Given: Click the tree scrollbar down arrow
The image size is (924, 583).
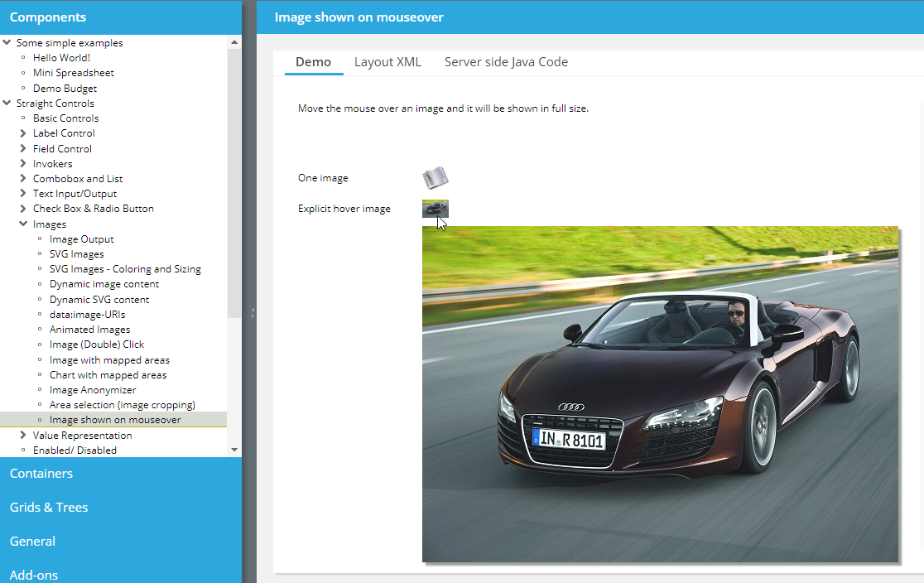Looking at the screenshot, I should click(x=234, y=450).
